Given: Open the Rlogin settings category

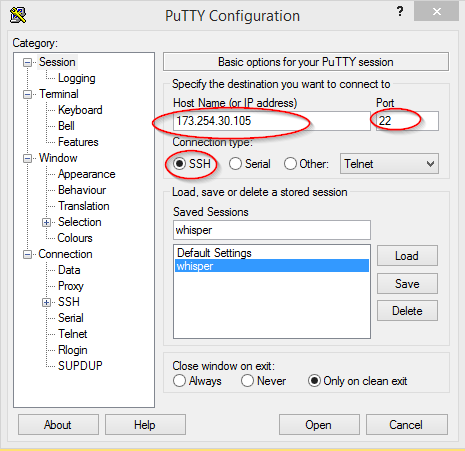Looking at the screenshot, I should point(73,350).
